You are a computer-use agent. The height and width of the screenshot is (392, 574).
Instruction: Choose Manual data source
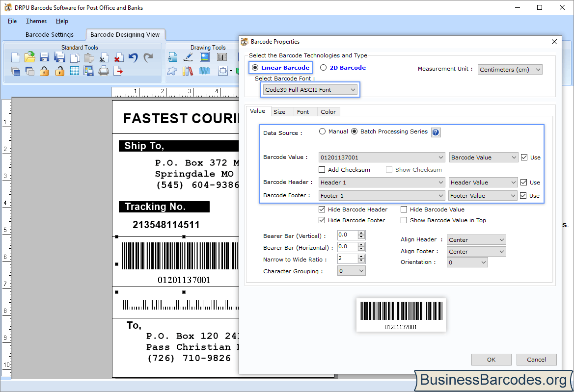pyautogui.click(x=322, y=131)
